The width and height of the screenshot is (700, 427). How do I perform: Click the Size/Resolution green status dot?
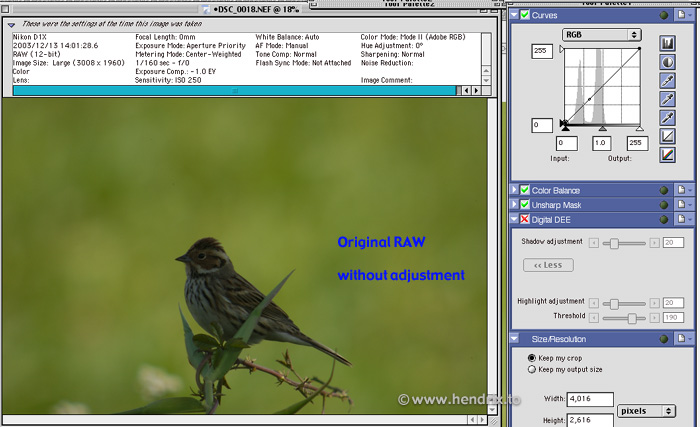click(664, 339)
